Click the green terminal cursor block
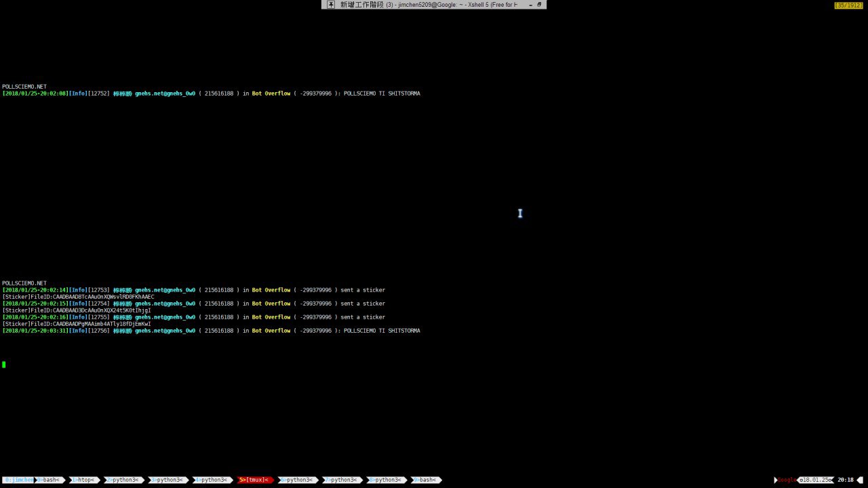Screen dimensions: 868x488 pos(4,365)
